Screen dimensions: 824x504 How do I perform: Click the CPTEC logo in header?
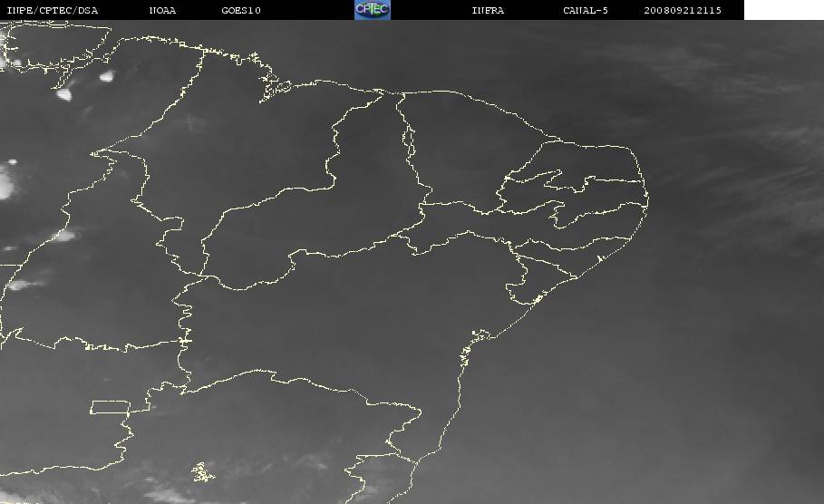[372, 10]
